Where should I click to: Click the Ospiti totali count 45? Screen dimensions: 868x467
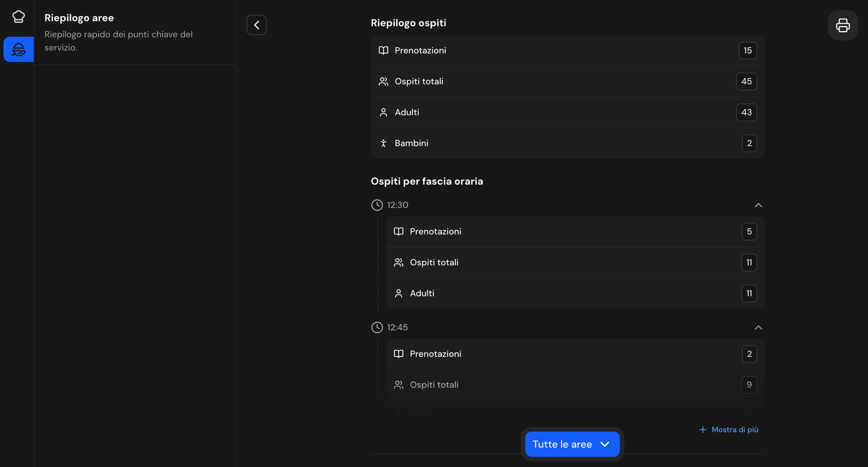click(x=747, y=81)
